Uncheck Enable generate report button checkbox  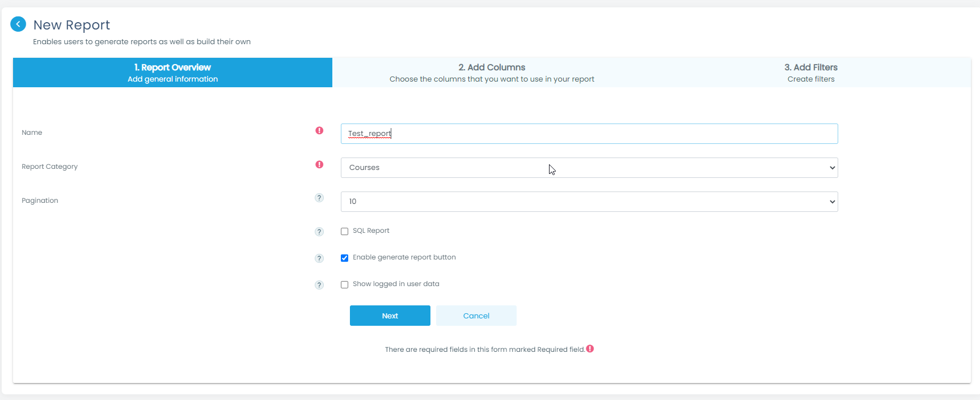[344, 258]
